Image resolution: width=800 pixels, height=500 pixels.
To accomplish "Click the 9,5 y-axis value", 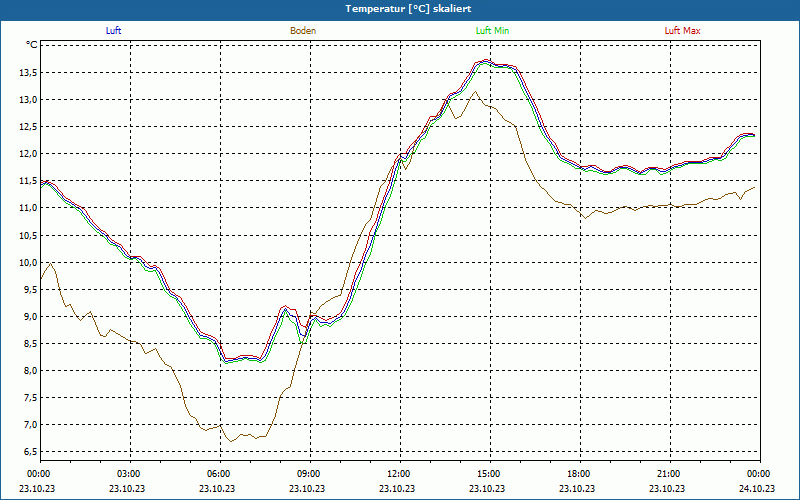I will [x=30, y=289].
